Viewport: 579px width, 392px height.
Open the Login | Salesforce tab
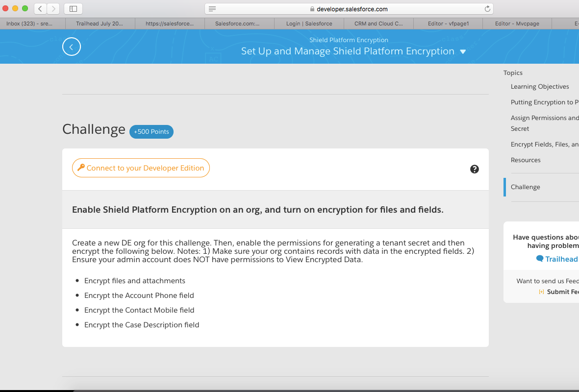(x=309, y=24)
